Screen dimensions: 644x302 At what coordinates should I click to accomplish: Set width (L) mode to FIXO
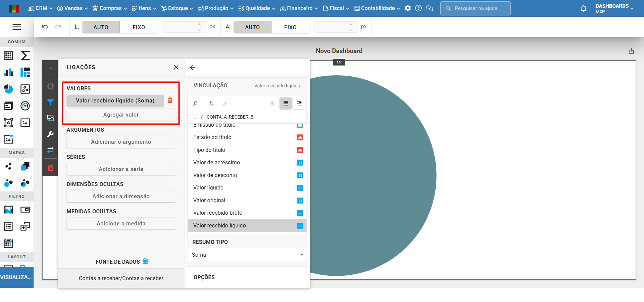pyautogui.click(x=139, y=27)
